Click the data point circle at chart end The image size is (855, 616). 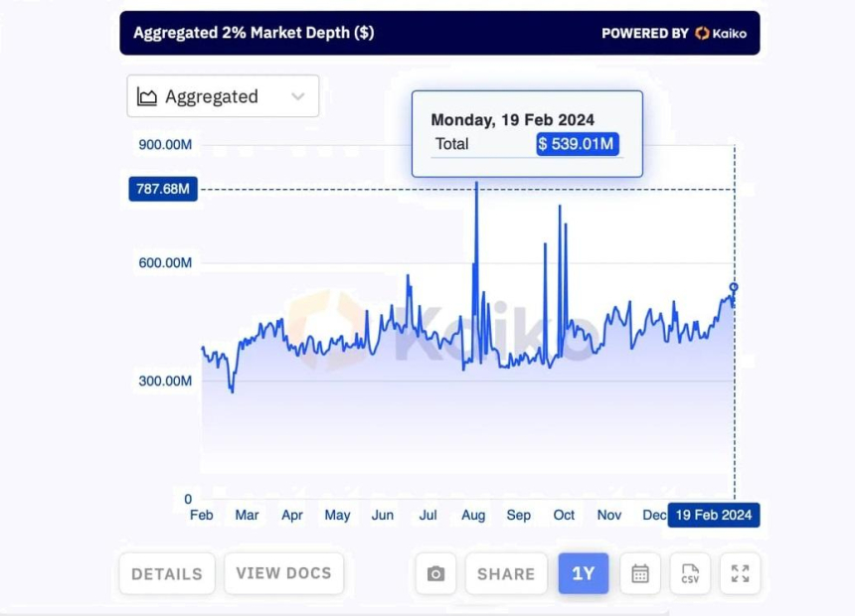[x=734, y=287]
